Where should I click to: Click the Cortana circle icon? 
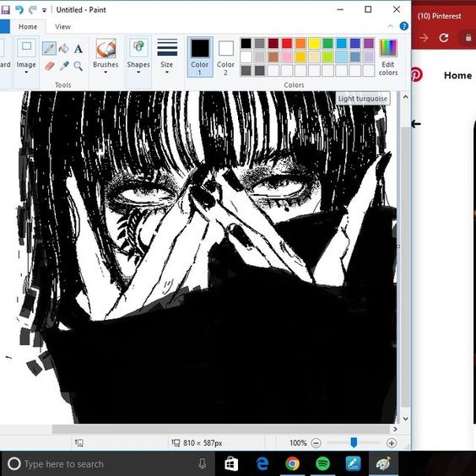click(x=14, y=464)
